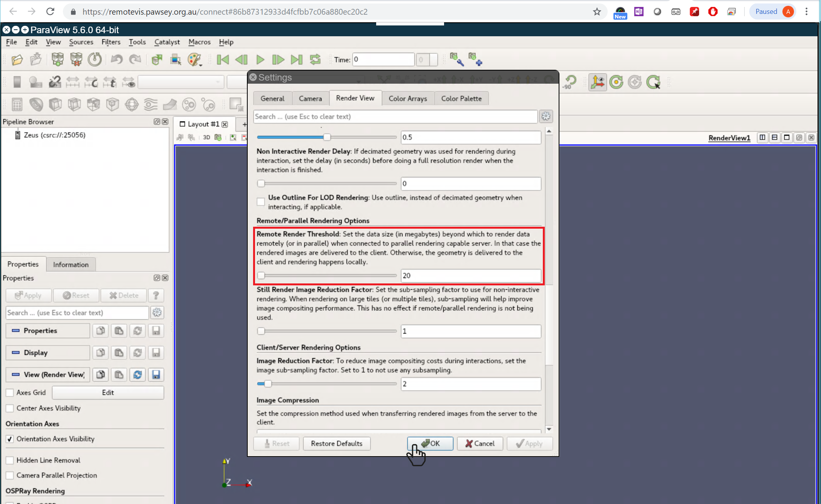
Task: Click the Glyph filter icon
Action: pyautogui.click(x=132, y=104)
